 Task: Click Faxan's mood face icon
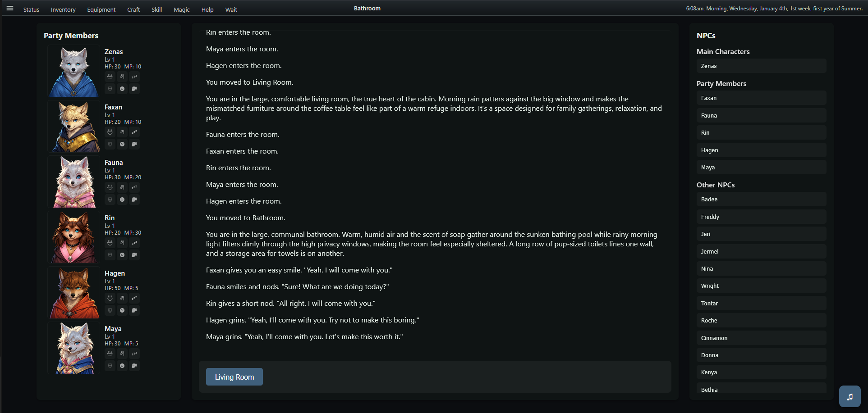pyautogui.click(x=122, y=144)
